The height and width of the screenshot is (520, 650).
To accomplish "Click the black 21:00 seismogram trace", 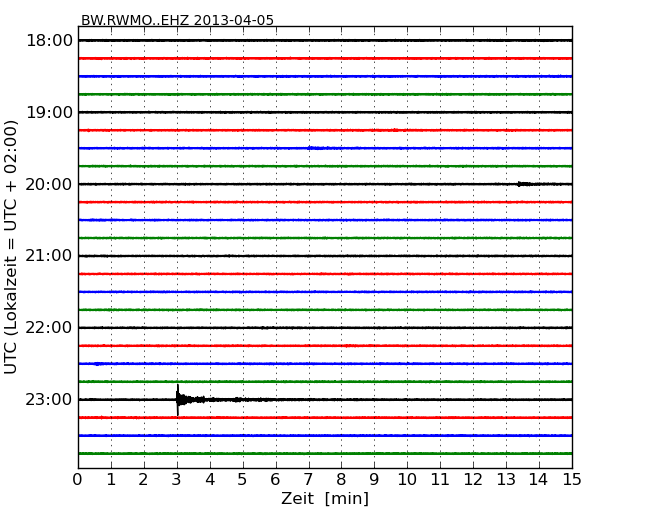I will 325,256.
